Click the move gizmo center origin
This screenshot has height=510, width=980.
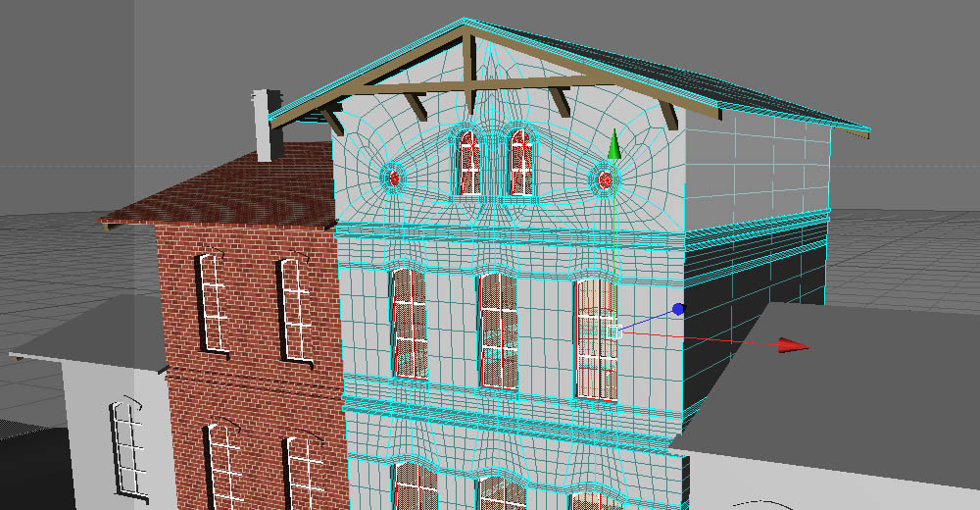click(x=615, y=331)
